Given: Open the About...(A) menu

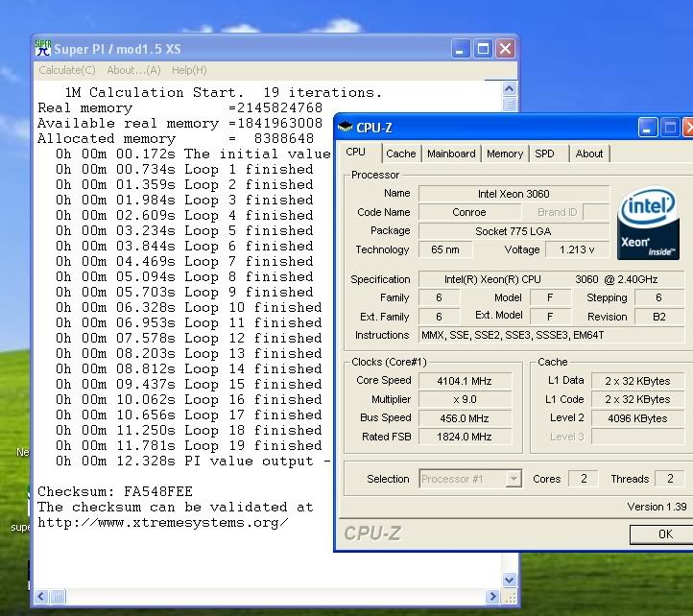Looking at the screenshot, I should pyautogui.click(x=133, y=70).
